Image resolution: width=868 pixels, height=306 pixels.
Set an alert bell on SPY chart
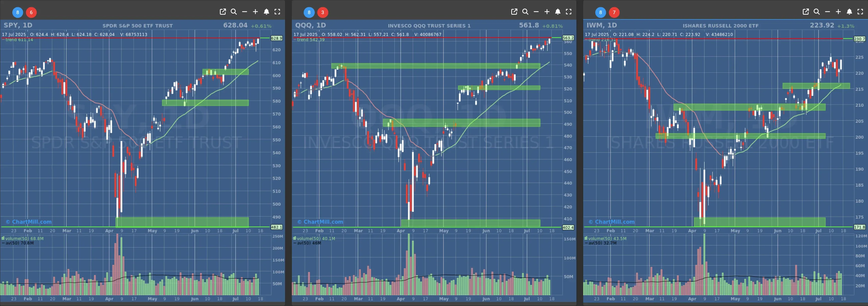[x=266, y=12]
